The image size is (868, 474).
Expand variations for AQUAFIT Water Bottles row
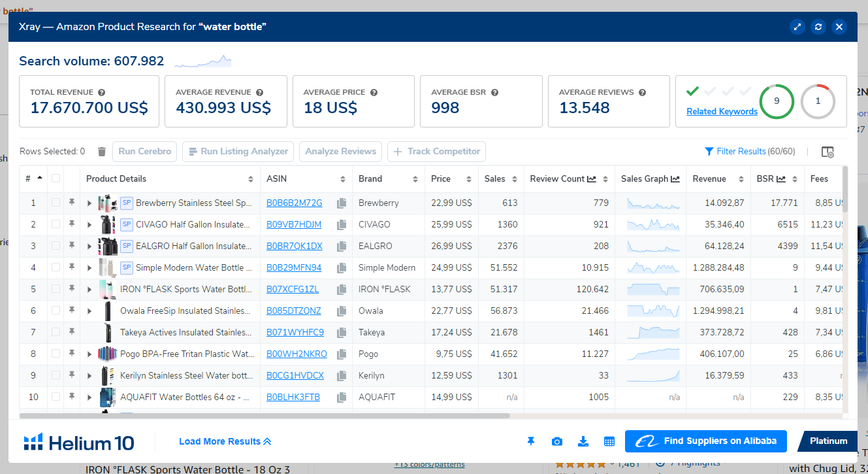tap(89, 398)
